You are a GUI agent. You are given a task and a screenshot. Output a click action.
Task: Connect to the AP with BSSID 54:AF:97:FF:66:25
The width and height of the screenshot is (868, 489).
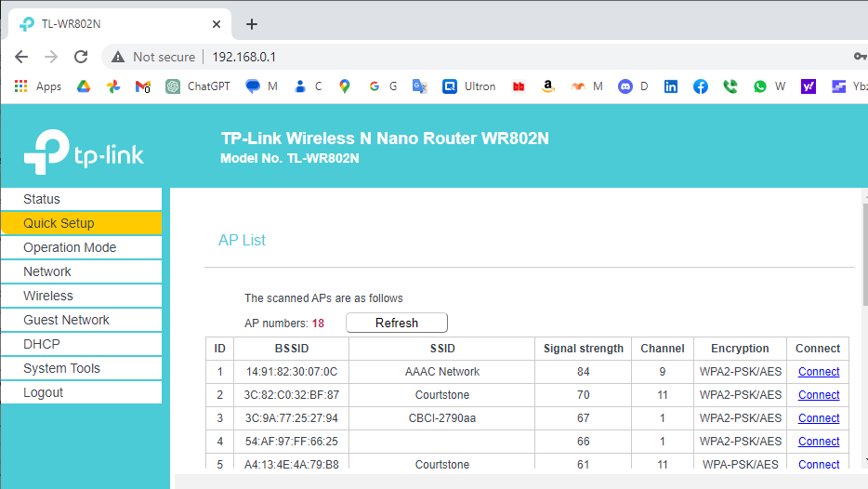[819, 442]
